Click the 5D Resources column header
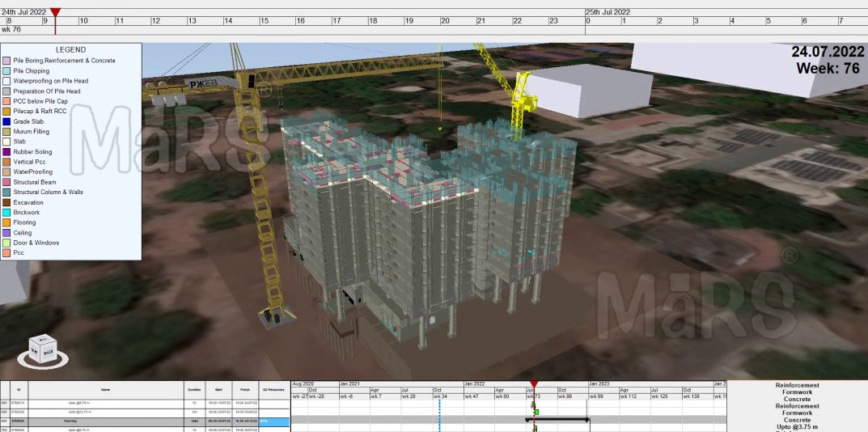Image resolution: width=868 pixels, height=432 pixels. 273,390
